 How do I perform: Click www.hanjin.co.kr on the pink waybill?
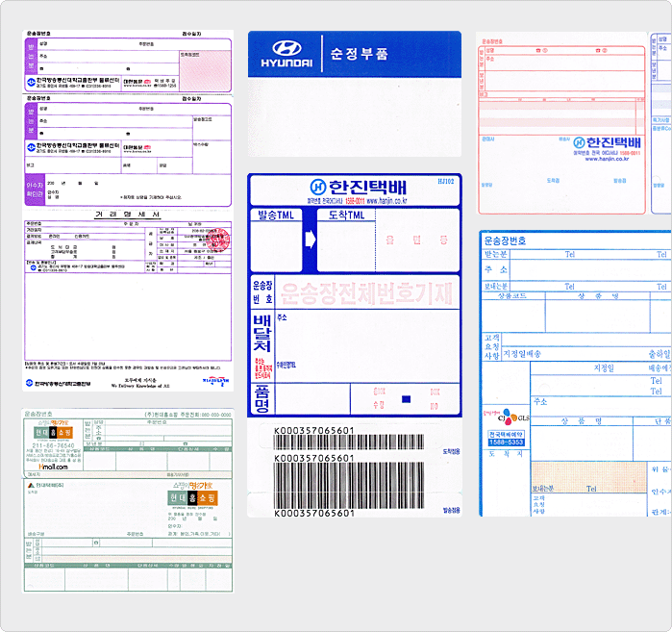pos(607,159)
